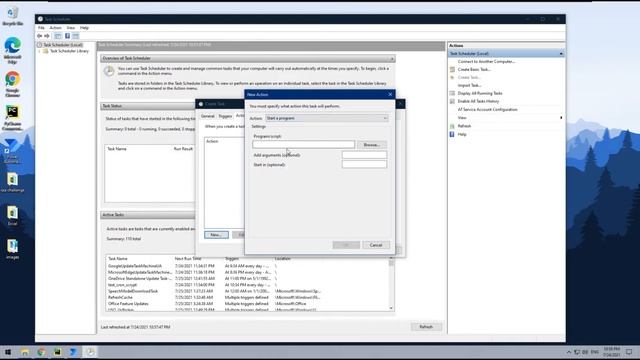Open AT Service Account Configuration
Screen dimensions: 640x360
pos(487,109)
